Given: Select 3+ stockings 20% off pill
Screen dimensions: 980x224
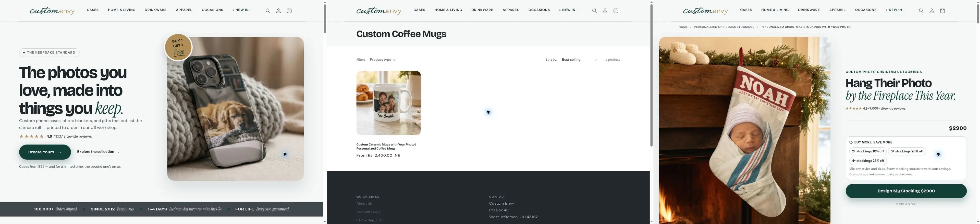Looking at the screenshot, I should [x=907, y=151].
